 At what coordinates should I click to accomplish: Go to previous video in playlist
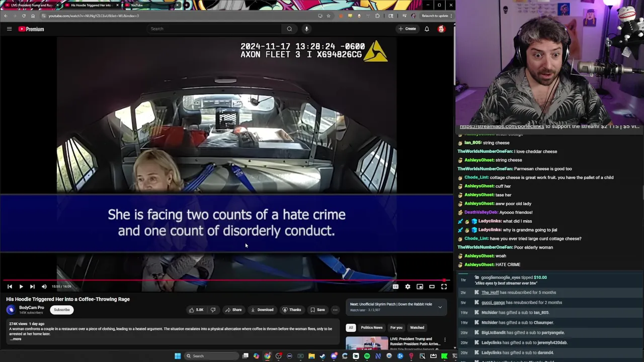tap(10, 287)
